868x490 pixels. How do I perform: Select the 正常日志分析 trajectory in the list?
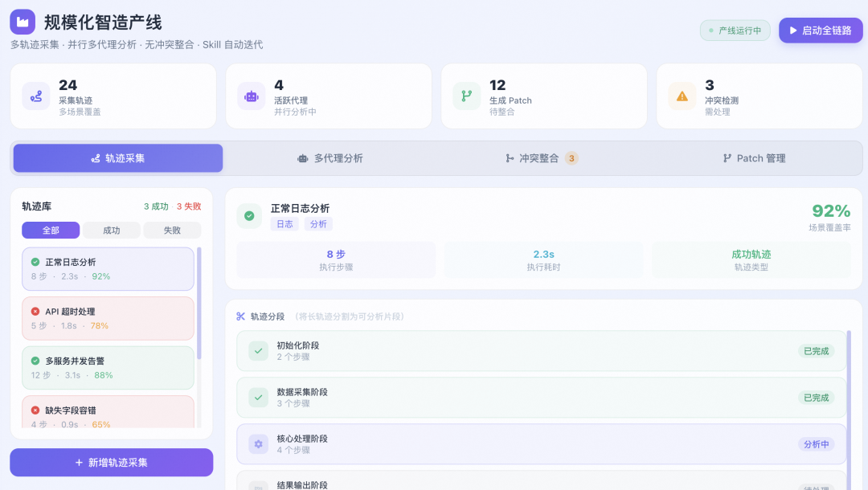click(x=108, y=269)
